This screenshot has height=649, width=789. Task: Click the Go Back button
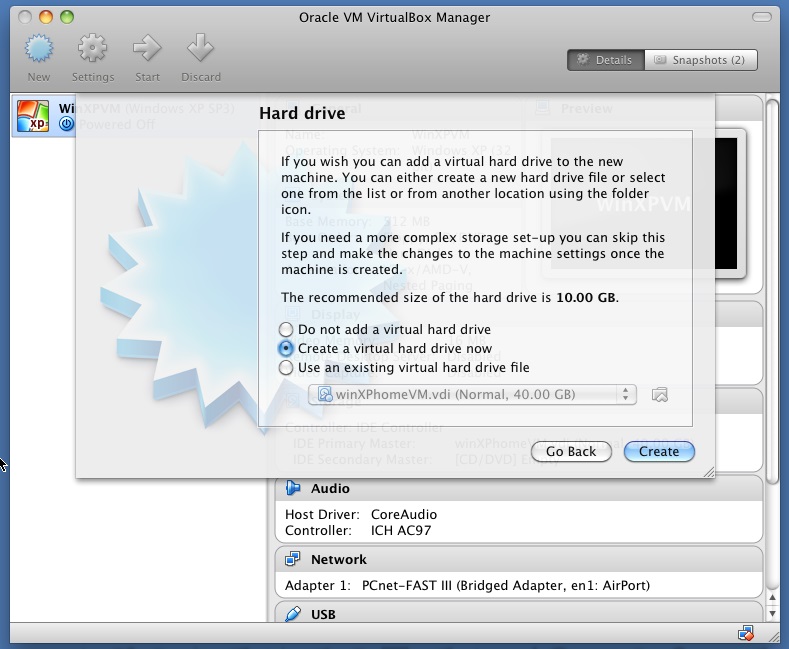click(571, 451)
